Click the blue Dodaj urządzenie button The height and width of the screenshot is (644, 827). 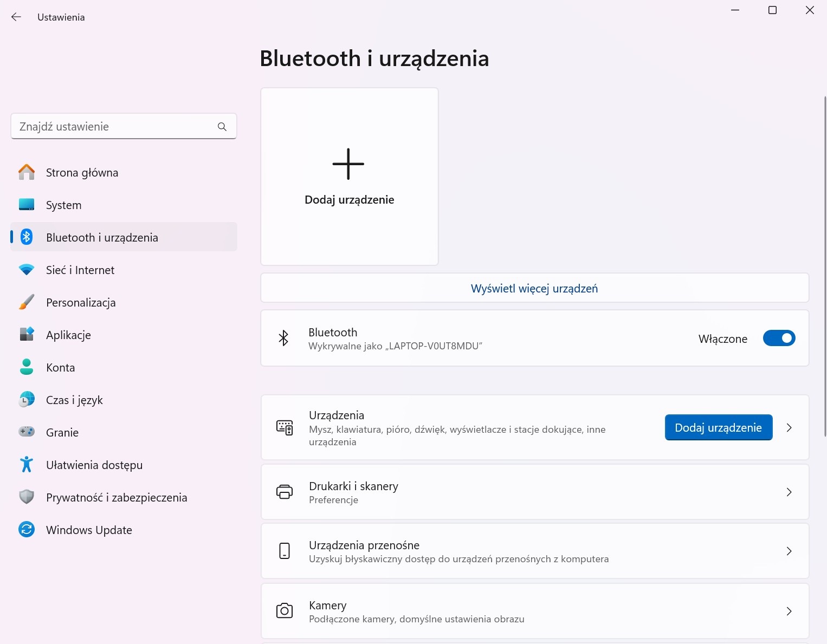(718, 427)
